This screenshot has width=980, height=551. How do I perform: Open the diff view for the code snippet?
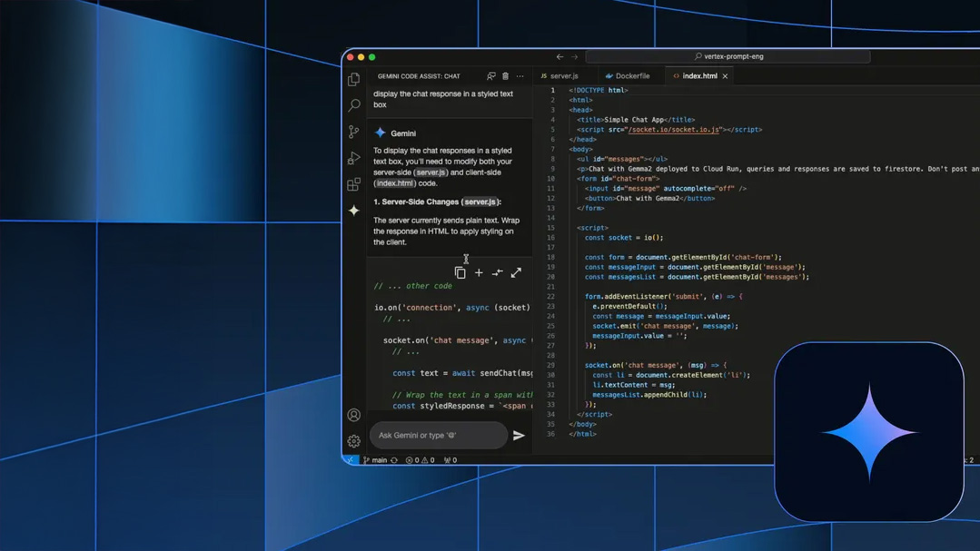498,273
